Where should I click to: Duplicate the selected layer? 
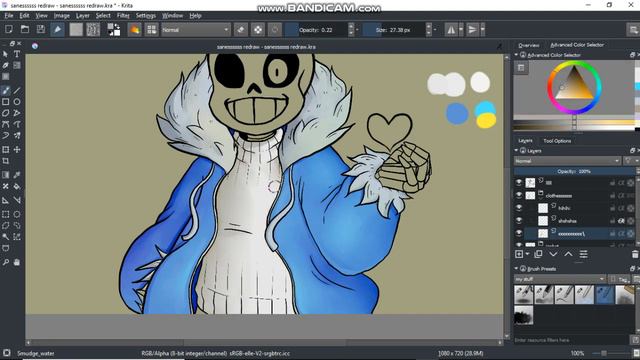click(x=538, y=254)
